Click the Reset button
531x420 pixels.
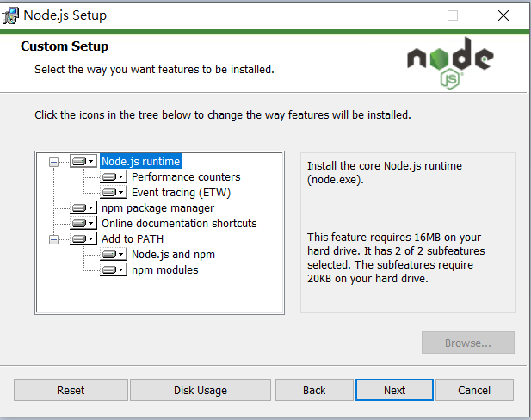point(71,390)
